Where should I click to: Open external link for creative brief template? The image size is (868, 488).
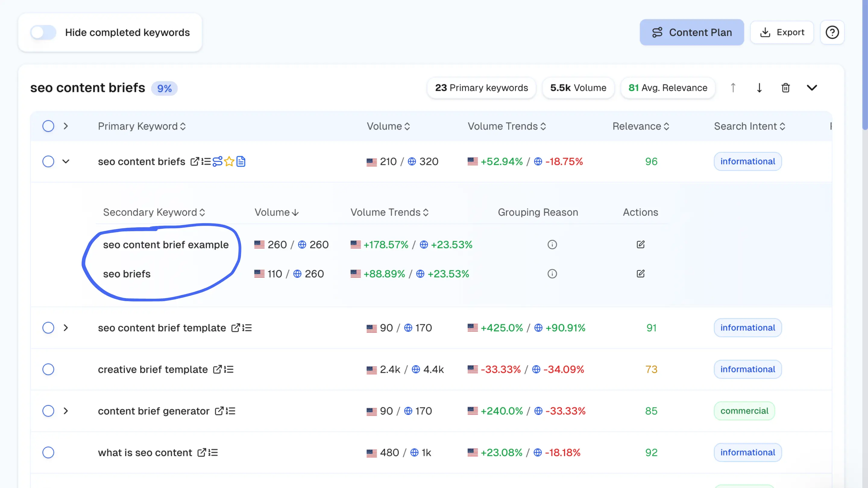[x=217, y=369]
